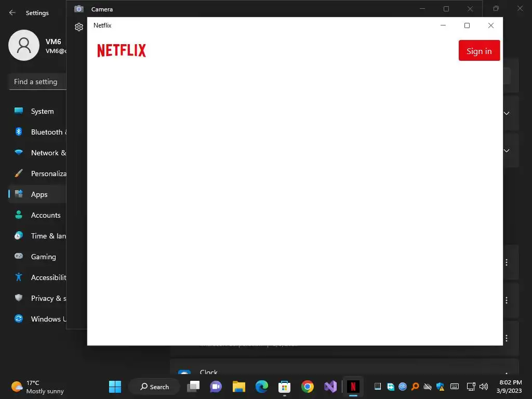Open the touch keyboard tray icon

tap(455, 387)
